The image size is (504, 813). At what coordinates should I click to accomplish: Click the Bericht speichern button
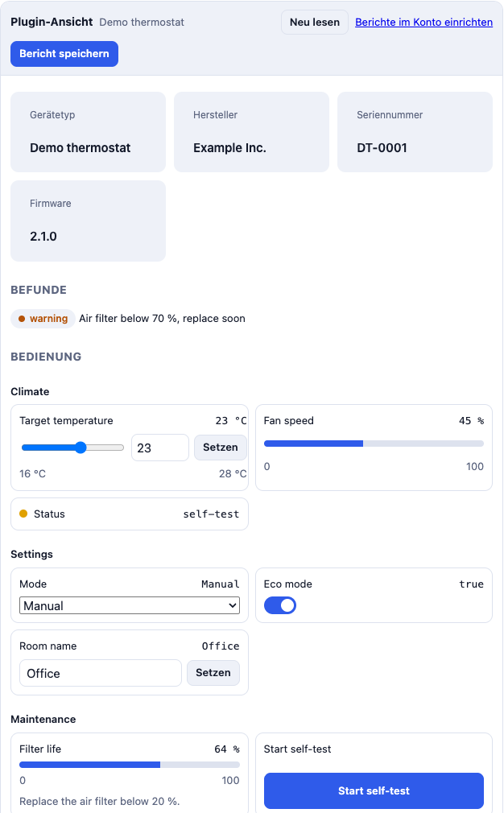[64, 54]
